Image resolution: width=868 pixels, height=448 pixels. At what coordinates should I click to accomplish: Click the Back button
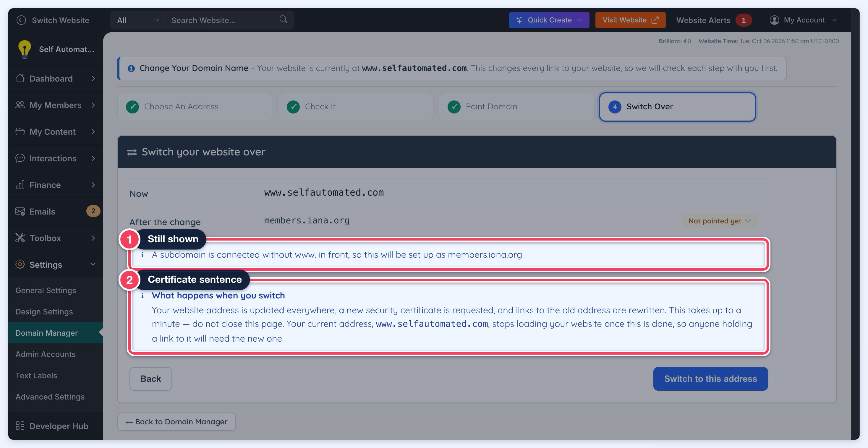(x=150, y=379)
